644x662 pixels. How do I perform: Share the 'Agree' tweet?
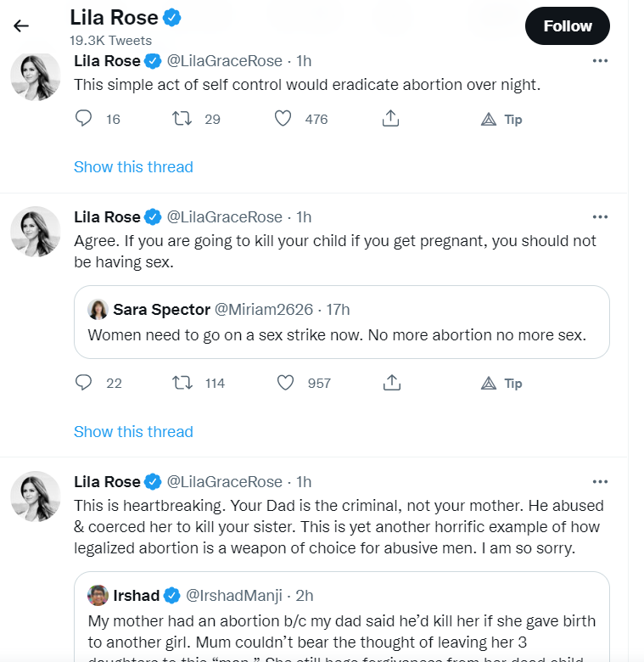(x=392, y=383)
